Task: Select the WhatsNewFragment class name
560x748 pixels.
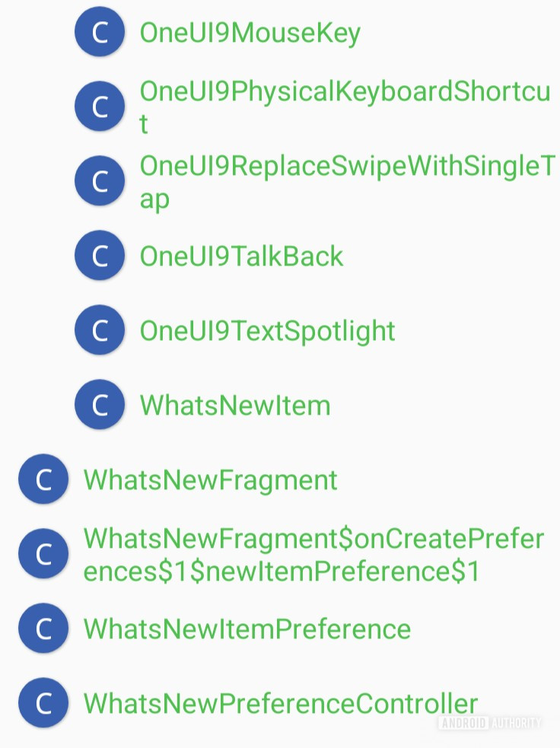Action: click(211, 480)
